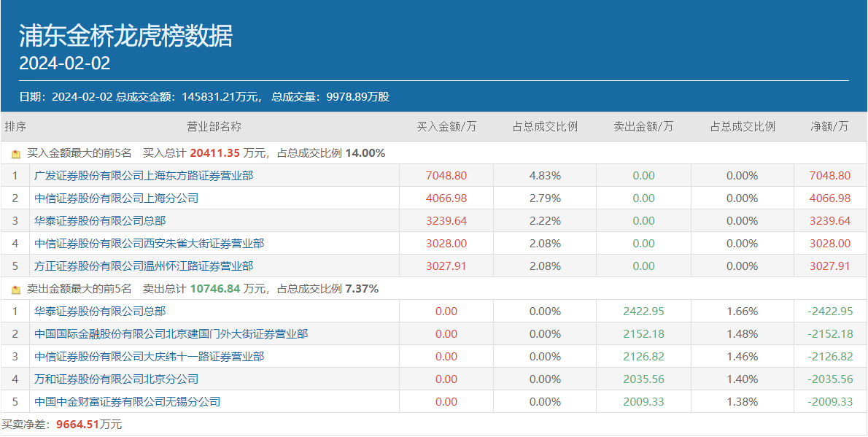
Task: Select 华泰证券总部 in the buy list
Action: (100, 221)
